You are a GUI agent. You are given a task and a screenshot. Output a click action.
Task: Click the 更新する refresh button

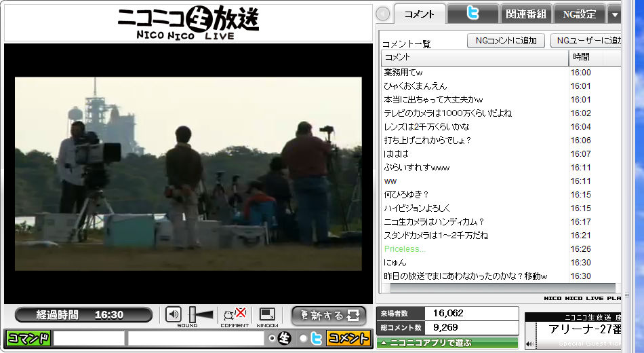(x=329, y=316)
